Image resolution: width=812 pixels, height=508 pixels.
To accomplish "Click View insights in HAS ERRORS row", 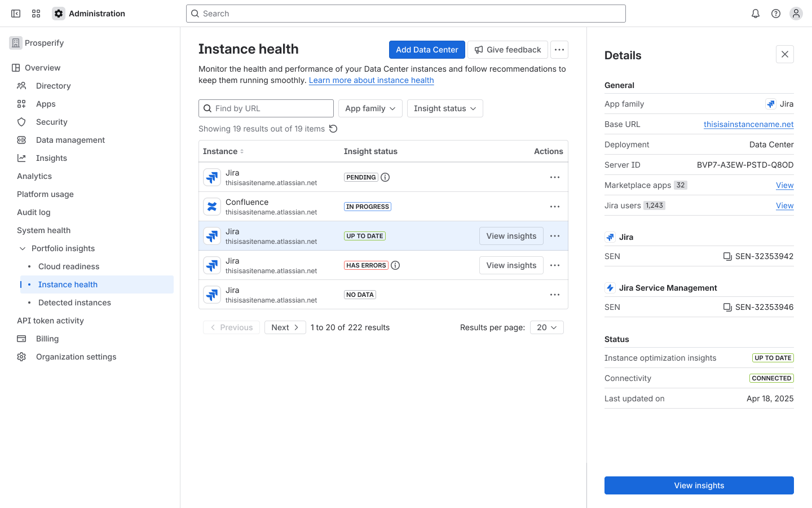I will click(x=511, y=265).
